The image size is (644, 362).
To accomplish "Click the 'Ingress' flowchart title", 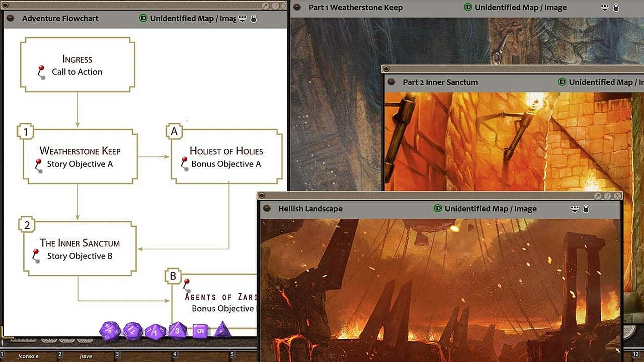I will click(77, 59).
